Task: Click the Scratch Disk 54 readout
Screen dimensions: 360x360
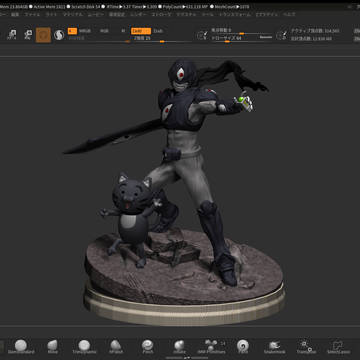Action: point(86,6)
